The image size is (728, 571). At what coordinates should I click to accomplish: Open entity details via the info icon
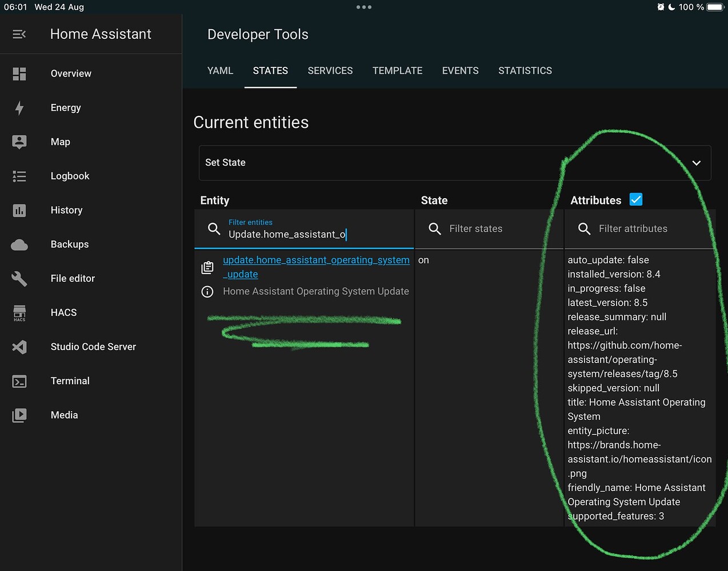tap(207, 292)
